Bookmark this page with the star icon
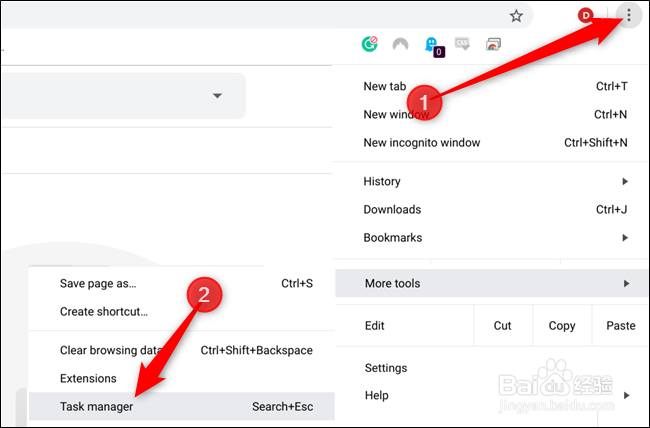The height and width of the screenshot is (428, 650). [516, 16]
